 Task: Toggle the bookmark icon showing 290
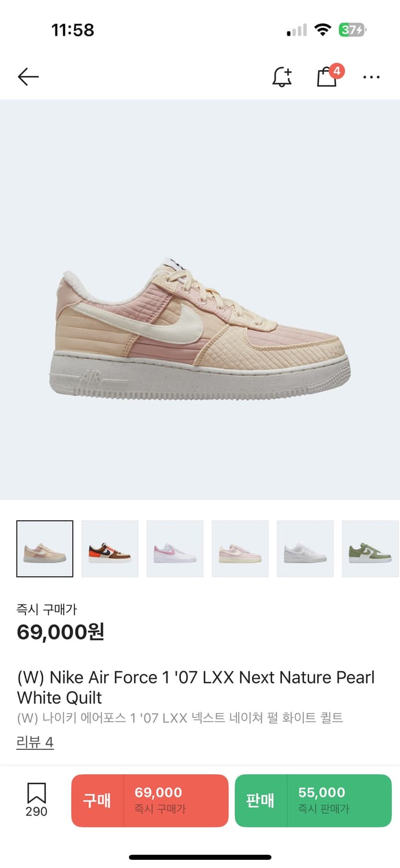(x=36, y=800)
